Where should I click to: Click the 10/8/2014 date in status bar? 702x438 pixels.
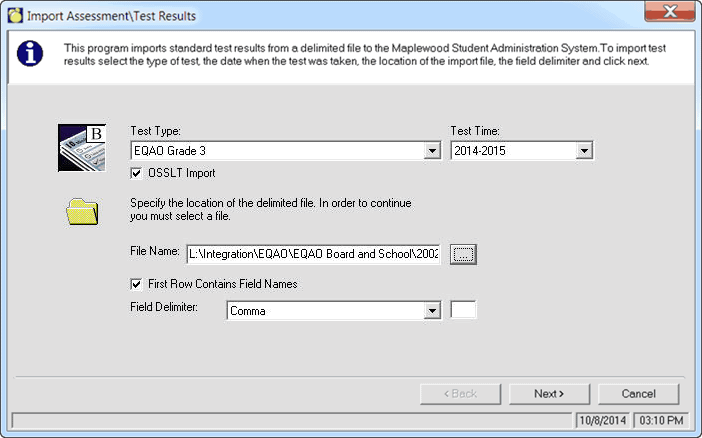click(x=604, y=420)
